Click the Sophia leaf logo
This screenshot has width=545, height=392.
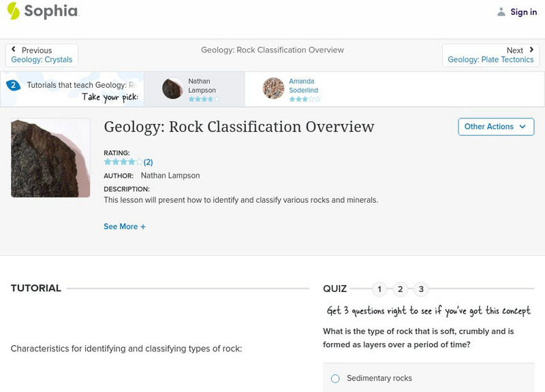[15, 12]
